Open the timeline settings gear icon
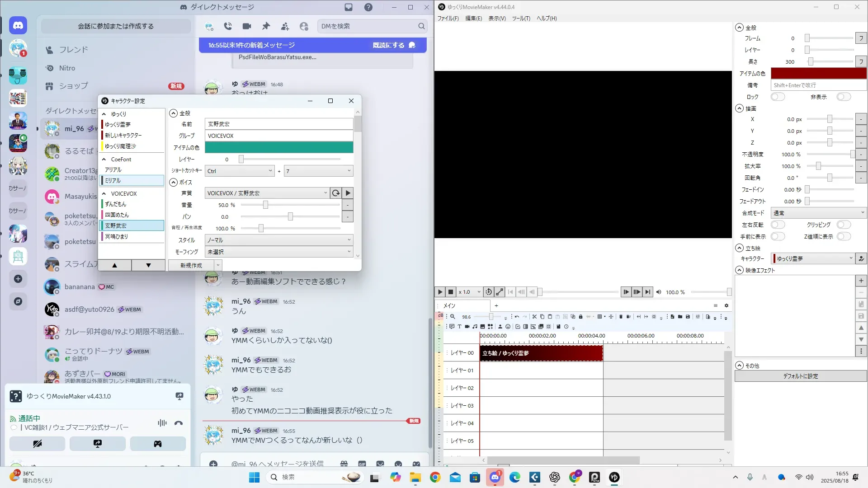Viewport: 868px width, 488px height. 726,306
